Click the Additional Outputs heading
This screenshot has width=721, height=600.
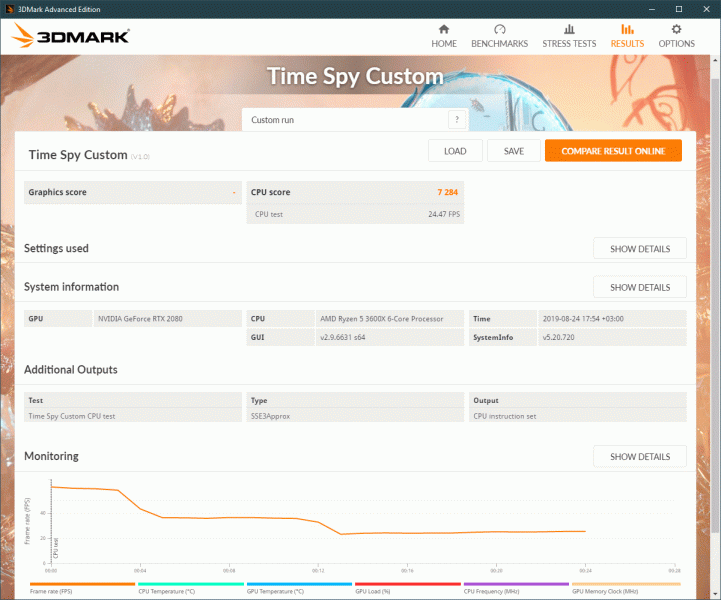(71, 370)
